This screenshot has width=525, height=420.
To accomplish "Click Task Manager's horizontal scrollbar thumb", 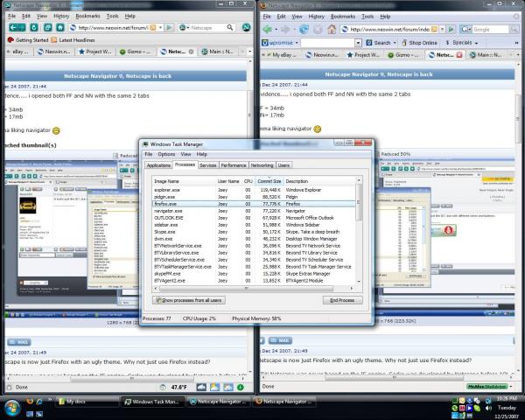I will [247, 289].
